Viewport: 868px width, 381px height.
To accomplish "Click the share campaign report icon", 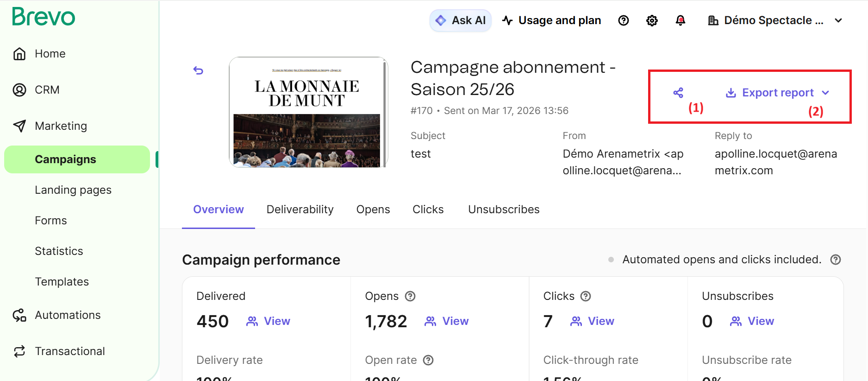I will pyautogui.click(x=678, y=93).
